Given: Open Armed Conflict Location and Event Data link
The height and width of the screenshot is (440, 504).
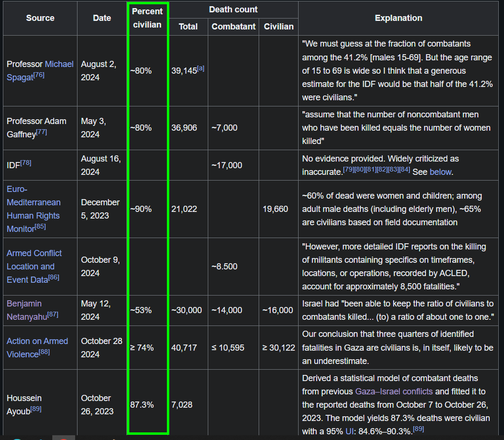Looking at the screenshot, I should 34,266.
